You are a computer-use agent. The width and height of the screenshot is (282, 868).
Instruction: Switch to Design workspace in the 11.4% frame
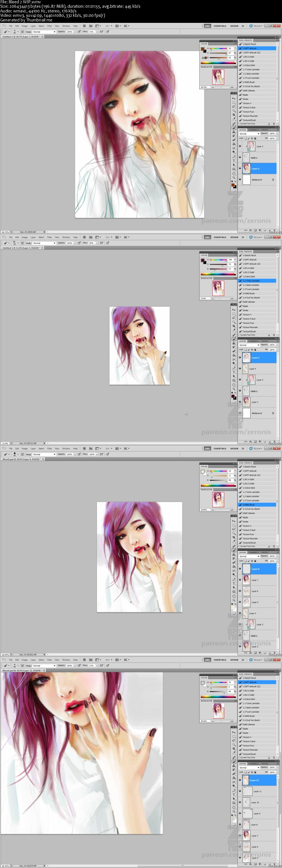click(234, 237)
